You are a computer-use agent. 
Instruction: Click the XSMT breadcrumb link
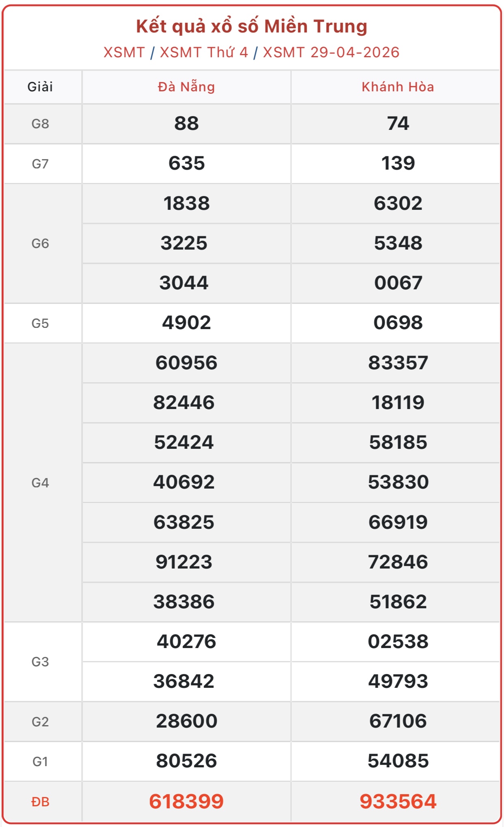tap(124, 52)
